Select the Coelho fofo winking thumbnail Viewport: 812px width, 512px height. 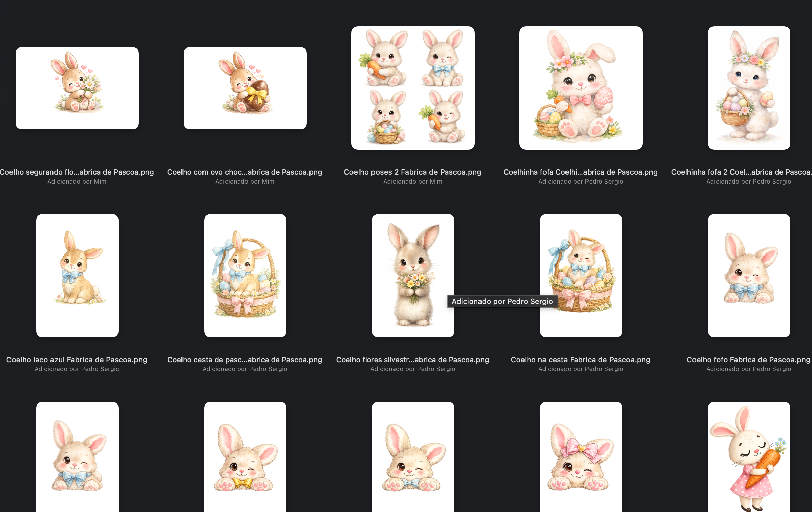pos(749,275)
